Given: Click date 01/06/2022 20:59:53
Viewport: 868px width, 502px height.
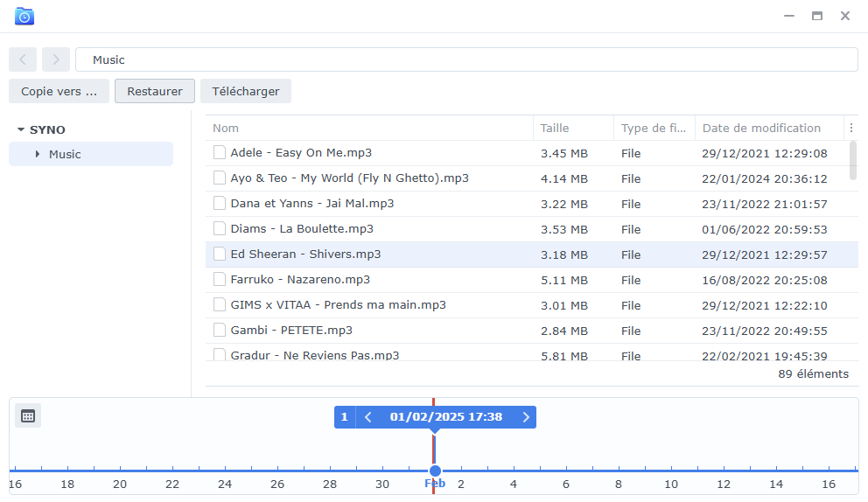Looking at the screenshot, I should (765, 229).
